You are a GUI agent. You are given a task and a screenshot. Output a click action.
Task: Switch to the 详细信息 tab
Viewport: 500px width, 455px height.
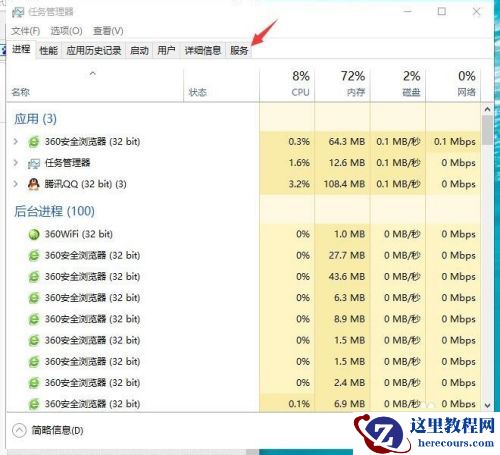click(203, 51)
